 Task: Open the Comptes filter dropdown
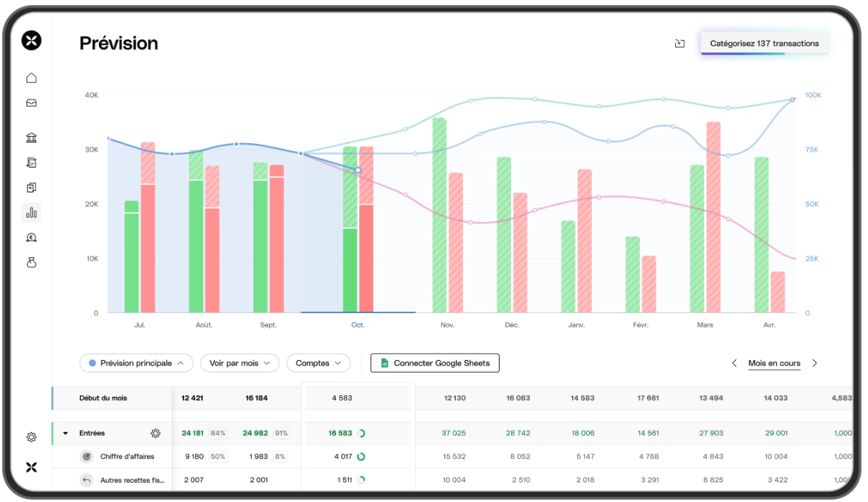(x=318, y=363)
